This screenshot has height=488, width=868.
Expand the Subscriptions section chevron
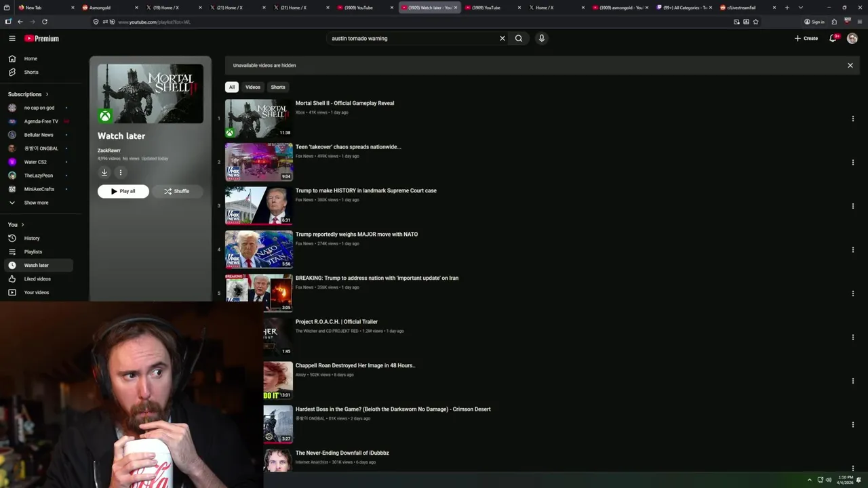click(47, 94)
